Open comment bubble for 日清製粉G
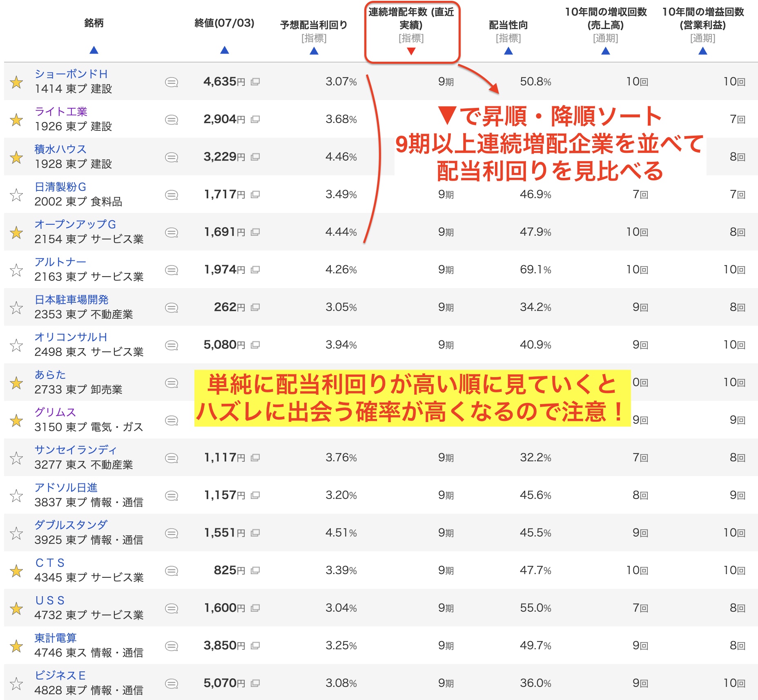The image size is (758, 700). [172, 195]
